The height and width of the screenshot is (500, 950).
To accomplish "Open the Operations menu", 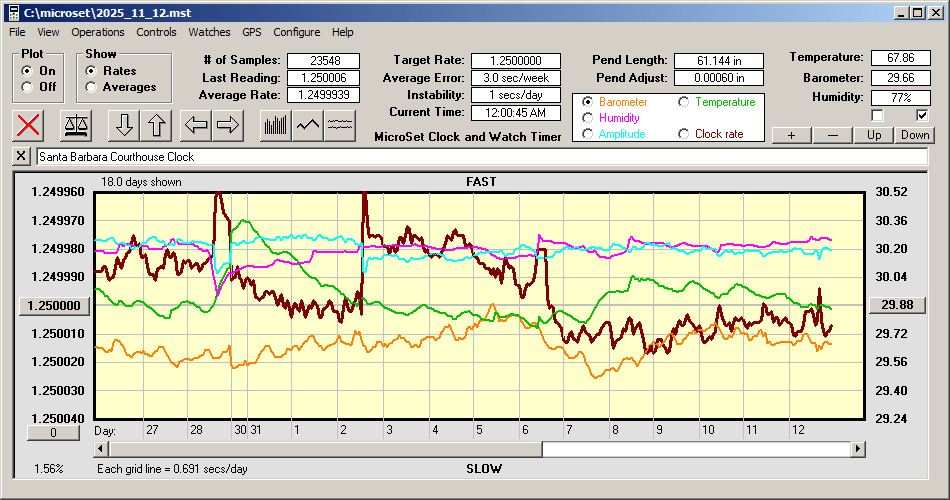I will coord(98,32).
